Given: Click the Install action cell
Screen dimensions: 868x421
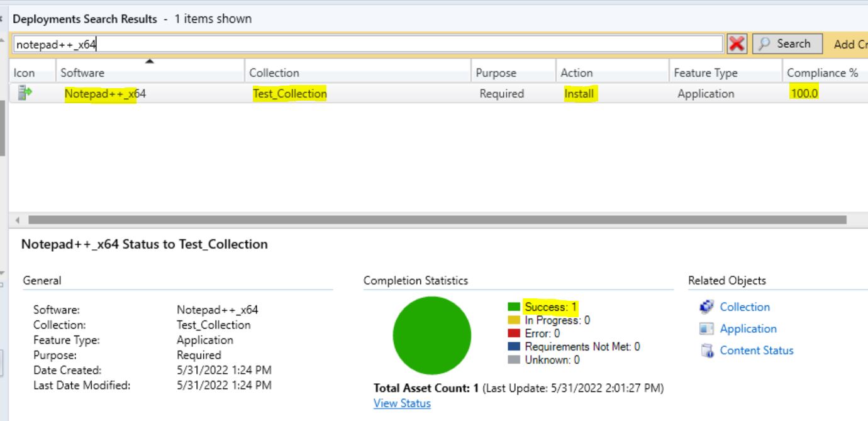Looking at the screenshot, I should click(x=579, y=94).
